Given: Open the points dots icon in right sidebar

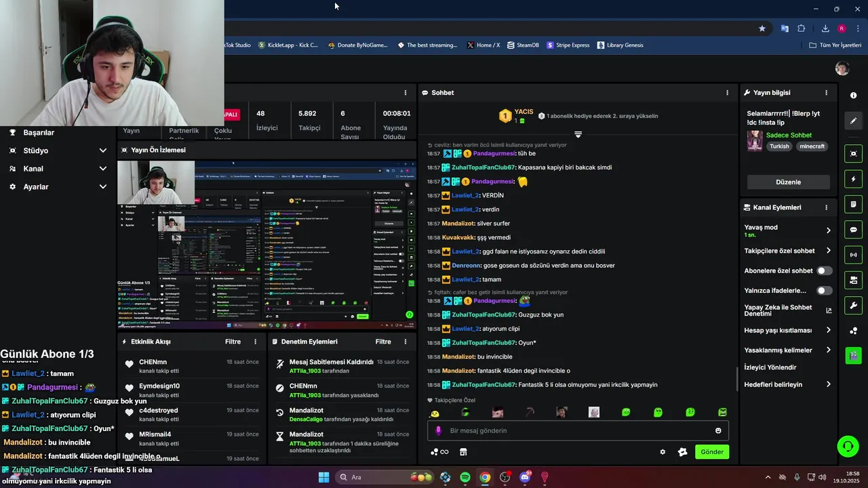Looking at the screenshot, I should [x=853, y=331].
